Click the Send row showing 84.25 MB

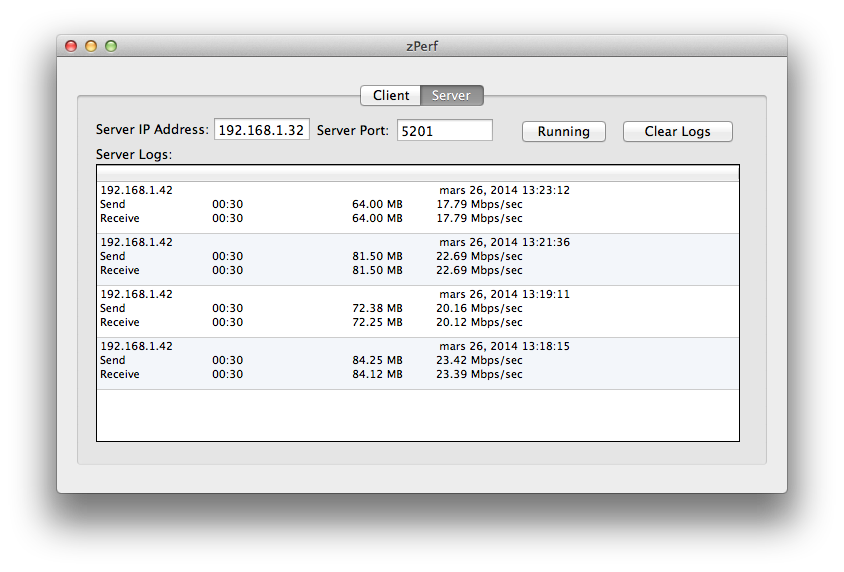[418, 360]
